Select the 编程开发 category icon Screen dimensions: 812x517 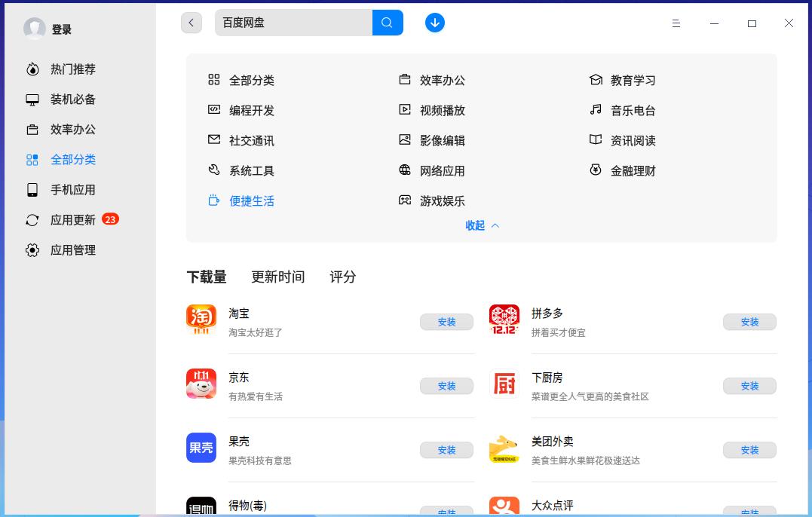coord(214,110)
